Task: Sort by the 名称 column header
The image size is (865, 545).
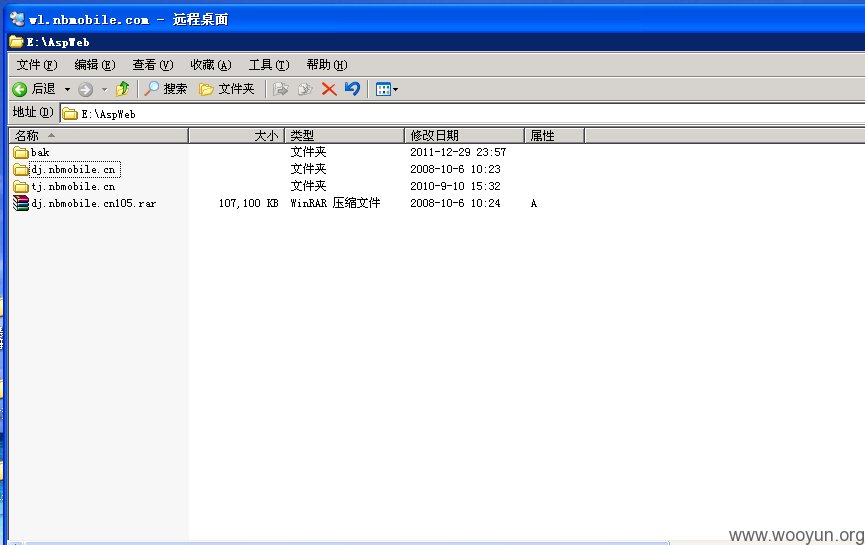Action: [x=99, y=136]
